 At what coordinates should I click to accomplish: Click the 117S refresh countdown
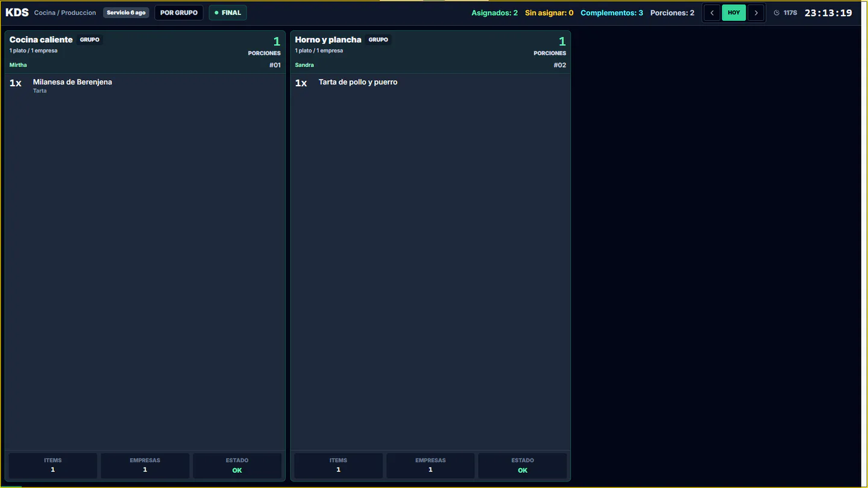(790, 13)
